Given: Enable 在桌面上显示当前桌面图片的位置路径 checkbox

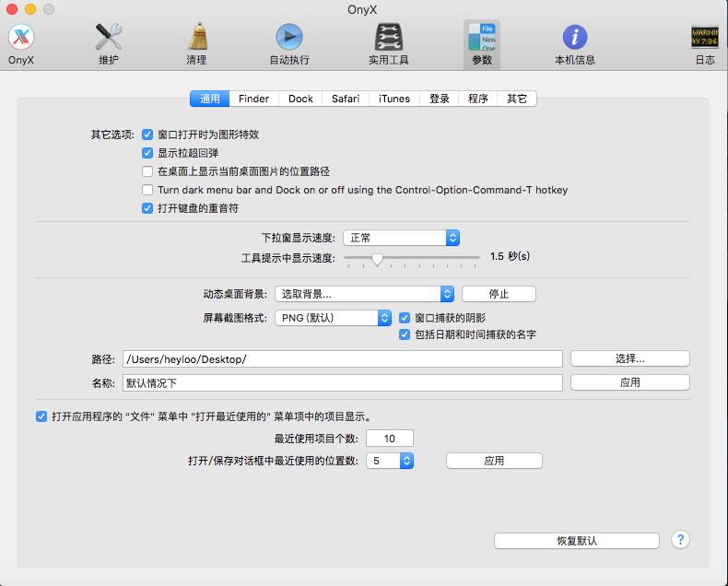Looking at the screenshot, I should pos(147,171).
